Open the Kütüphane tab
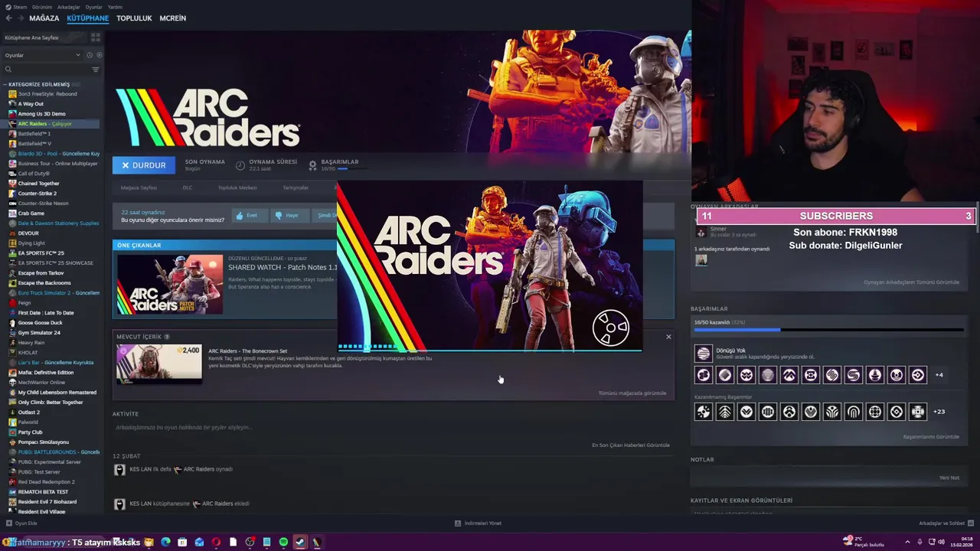Screen dimensions: 980x551 [x=88, y=18]
